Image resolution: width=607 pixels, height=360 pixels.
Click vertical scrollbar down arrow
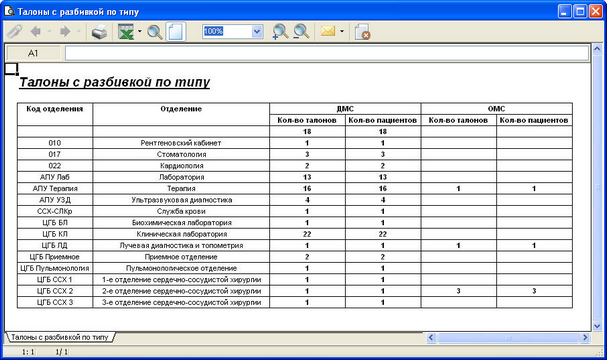click(597, 326)
